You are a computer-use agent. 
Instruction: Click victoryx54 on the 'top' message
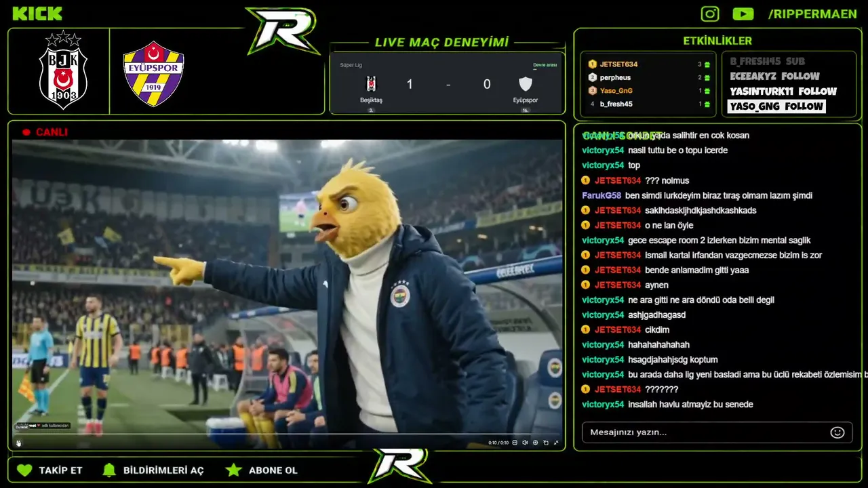(603, 165)
